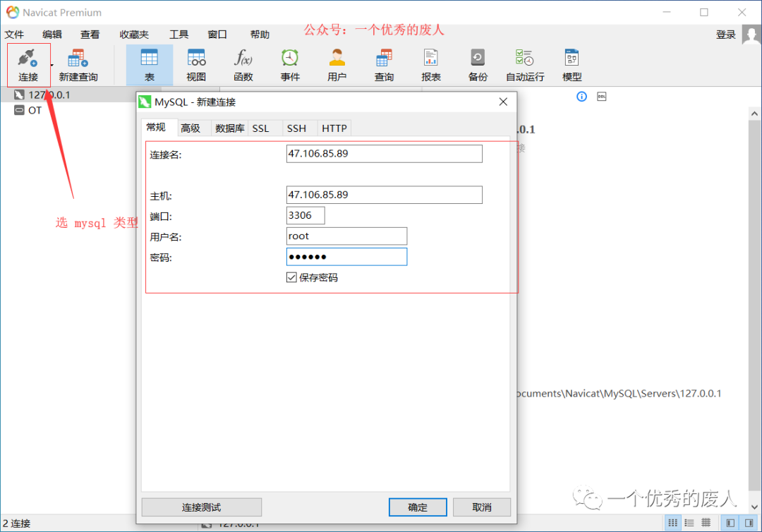Screen dimensions: 762x532
Task: Switch to the HTTP tab
Action: point(334,128)
